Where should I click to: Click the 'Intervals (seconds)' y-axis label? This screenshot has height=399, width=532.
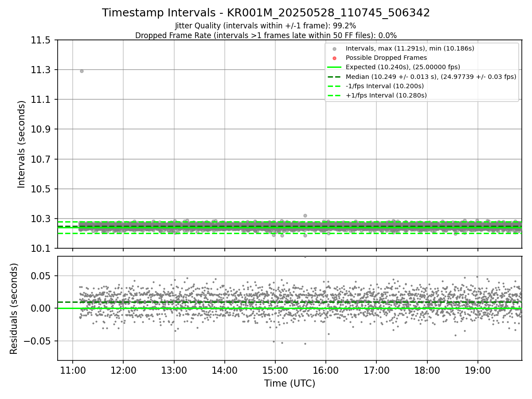pyautogui.click(x=22, y=144)
